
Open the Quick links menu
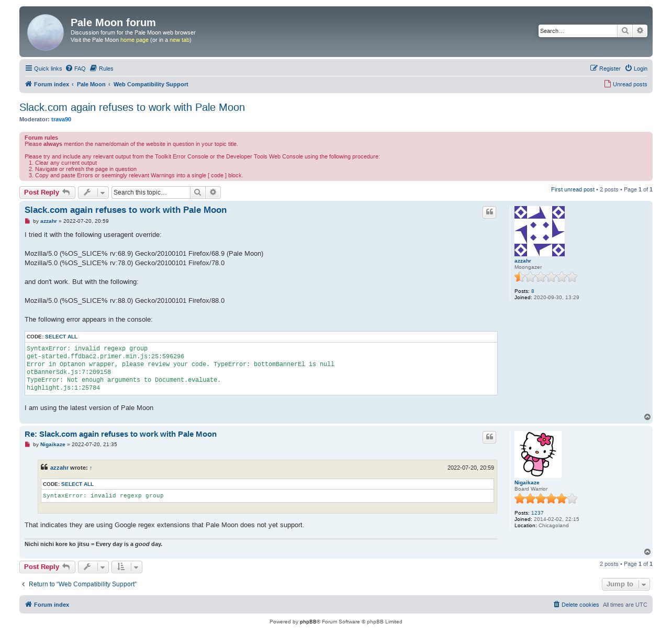[43, 69]
